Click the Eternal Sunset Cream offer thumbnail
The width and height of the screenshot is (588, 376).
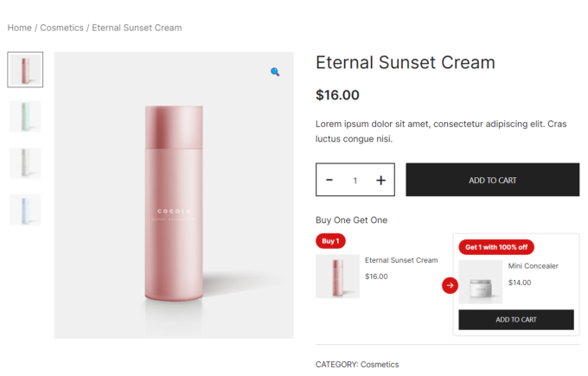337,277
